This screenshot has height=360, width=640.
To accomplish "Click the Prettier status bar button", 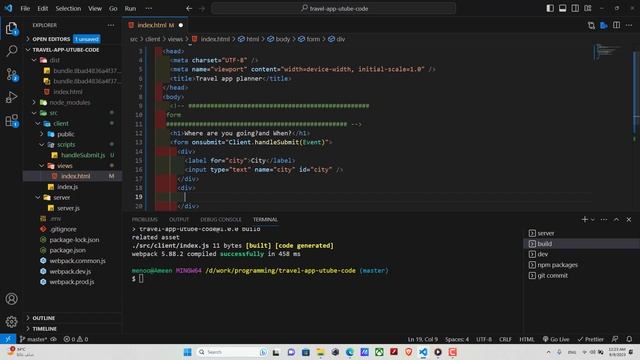I will (591, 339).
